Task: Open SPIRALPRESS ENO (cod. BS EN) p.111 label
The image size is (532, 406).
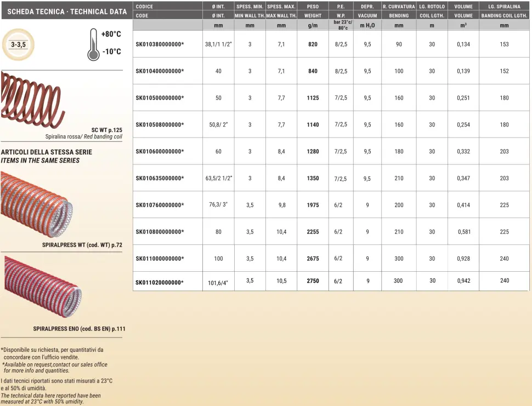Action: coord(79,329)
